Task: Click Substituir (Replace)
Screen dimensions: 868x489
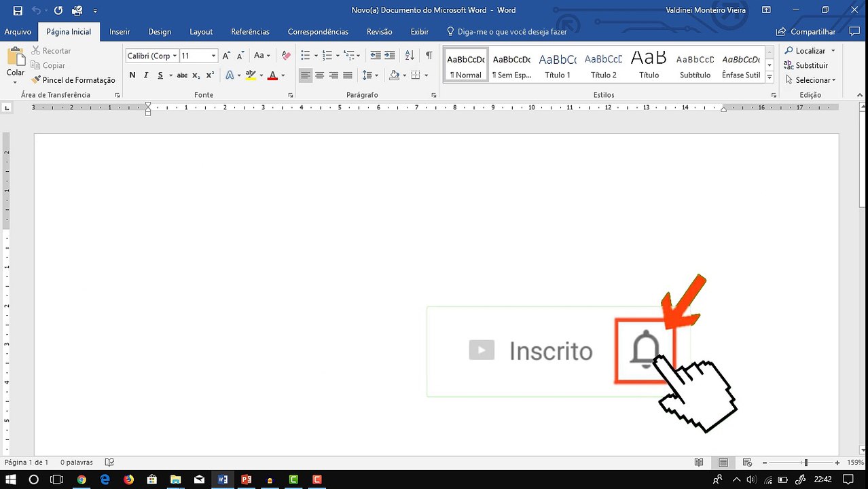Action: [806, 65]
